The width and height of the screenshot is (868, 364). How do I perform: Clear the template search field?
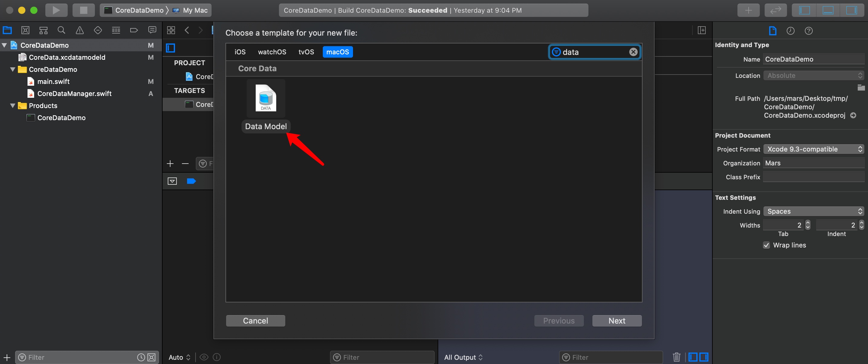633,52
